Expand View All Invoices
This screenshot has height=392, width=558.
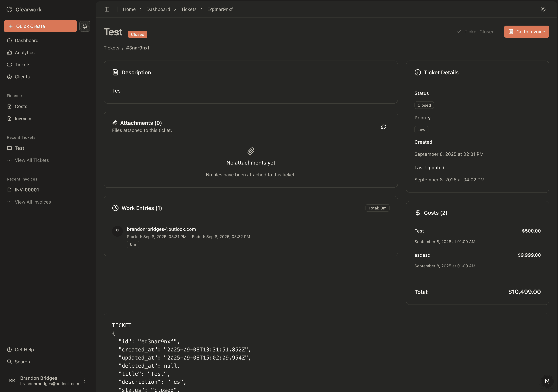[33, 202]
